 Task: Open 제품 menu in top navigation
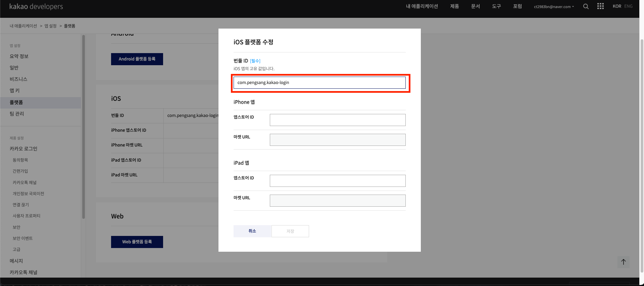click(454, 6)
